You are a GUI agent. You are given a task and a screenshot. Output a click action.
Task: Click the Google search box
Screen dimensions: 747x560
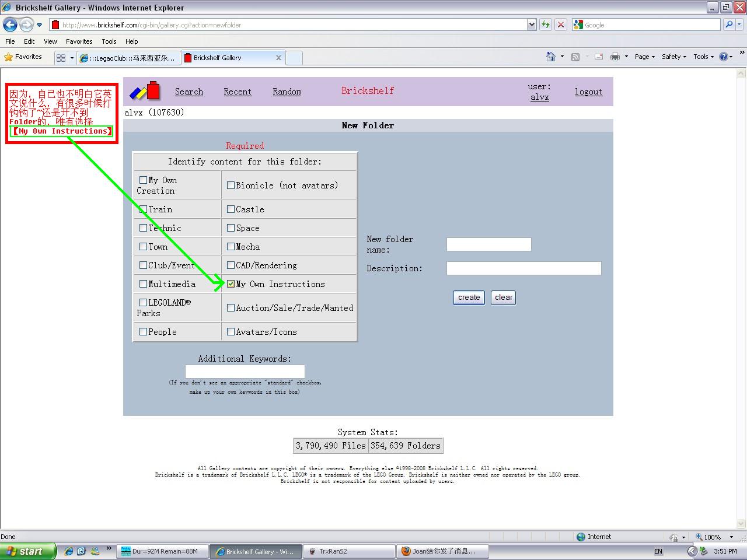click(x=647, y=24)
